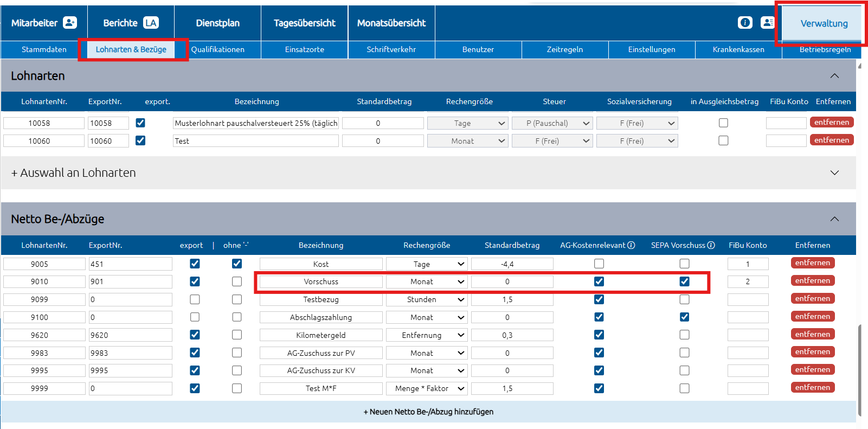The height and width of the screenshot is (429, 868).
Task: Click the SEPA Vorschuss info icon
Action: 711,245
